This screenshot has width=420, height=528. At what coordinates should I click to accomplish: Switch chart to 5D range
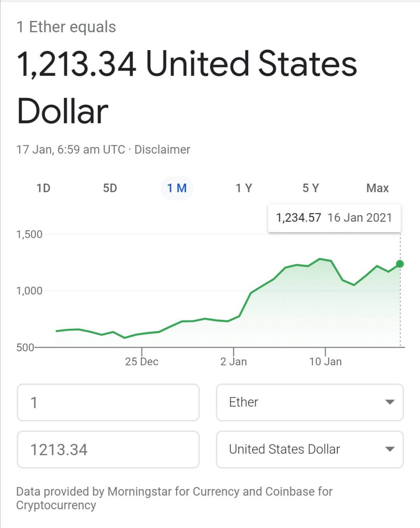click(x=110, y=188)
